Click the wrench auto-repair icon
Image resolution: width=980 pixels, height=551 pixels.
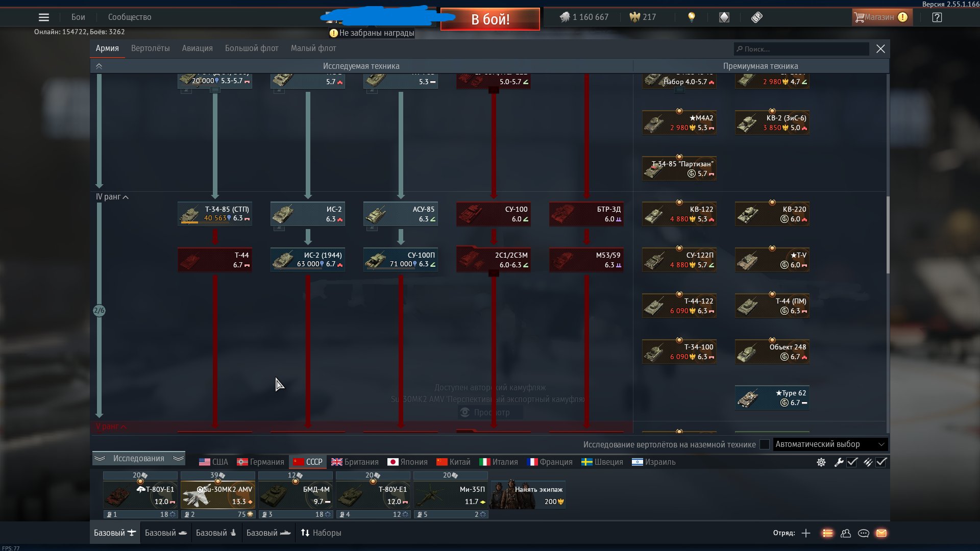click(839, 462)
